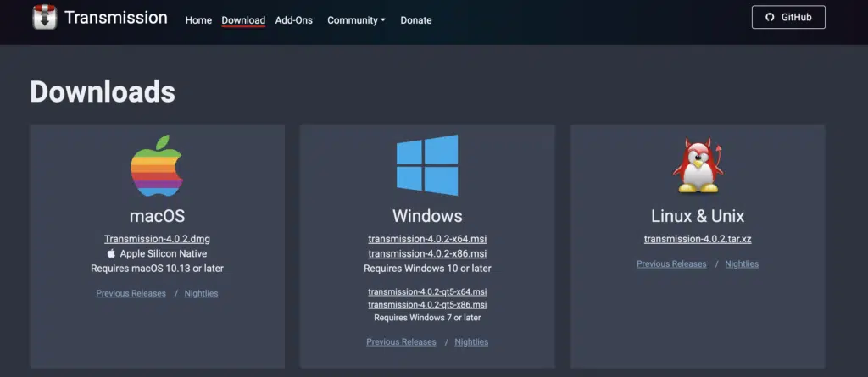Click 'Requires Windows 7 or later' text
The height and width of the screenshot is (377, 868).
(x=427, y=318)
